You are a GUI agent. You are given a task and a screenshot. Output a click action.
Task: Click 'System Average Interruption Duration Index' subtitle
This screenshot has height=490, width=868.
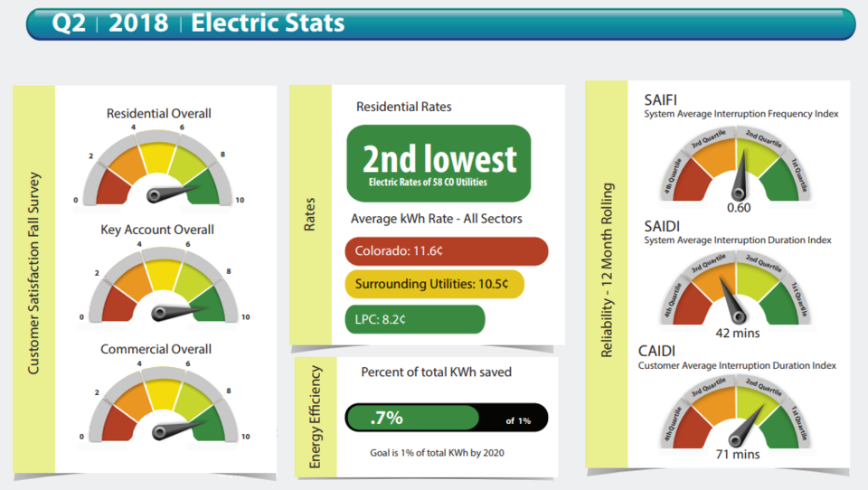[x=738, y=240]
